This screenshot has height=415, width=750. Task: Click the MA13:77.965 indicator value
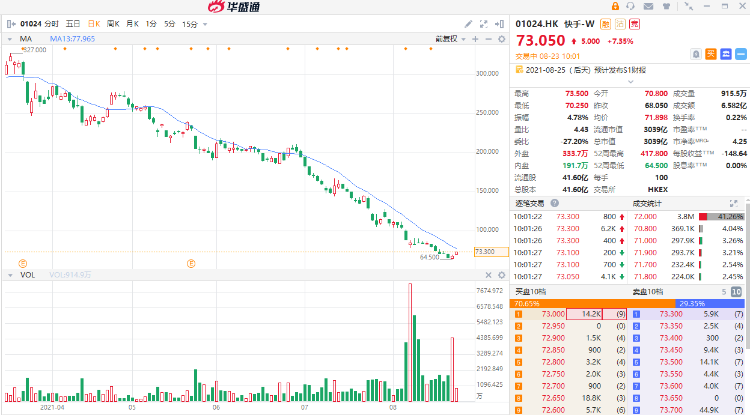click(x=72, y=39)
